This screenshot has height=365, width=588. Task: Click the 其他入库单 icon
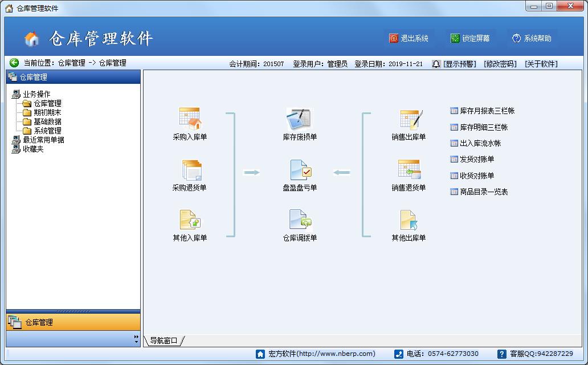point(190,220)
